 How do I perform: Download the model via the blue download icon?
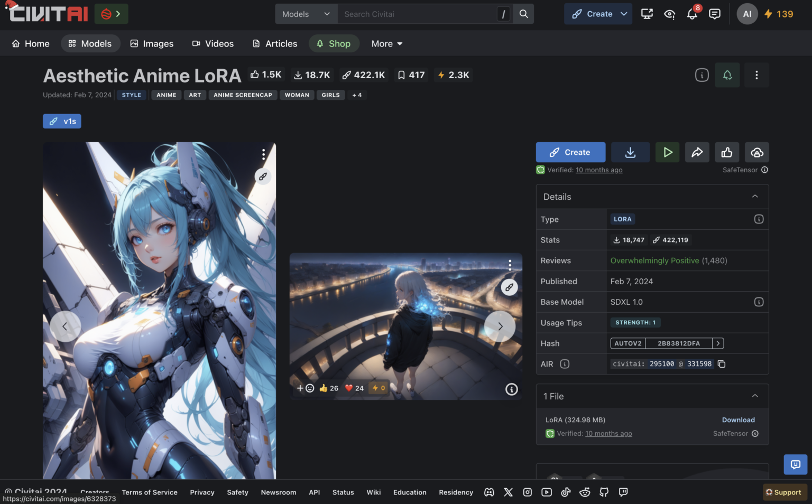pos(630,152)
